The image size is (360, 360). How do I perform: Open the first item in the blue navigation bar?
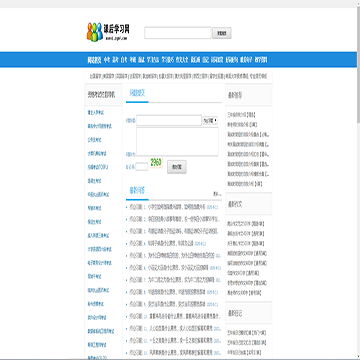[x=94, y=60]
